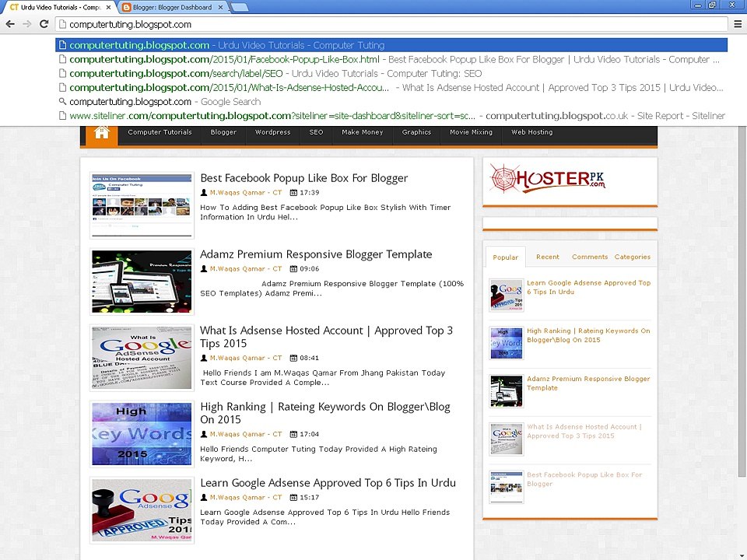Screen dimensions: 747x560
Task: Open Computer Tutorials in the navbar
Action: [160, 132]
